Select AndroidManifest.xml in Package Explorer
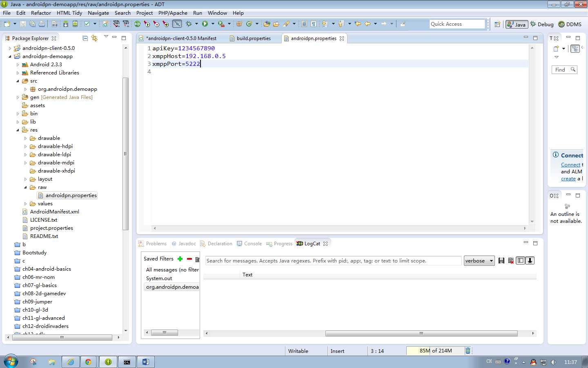This screenshot has width=588, height=368. click(54, 212)
